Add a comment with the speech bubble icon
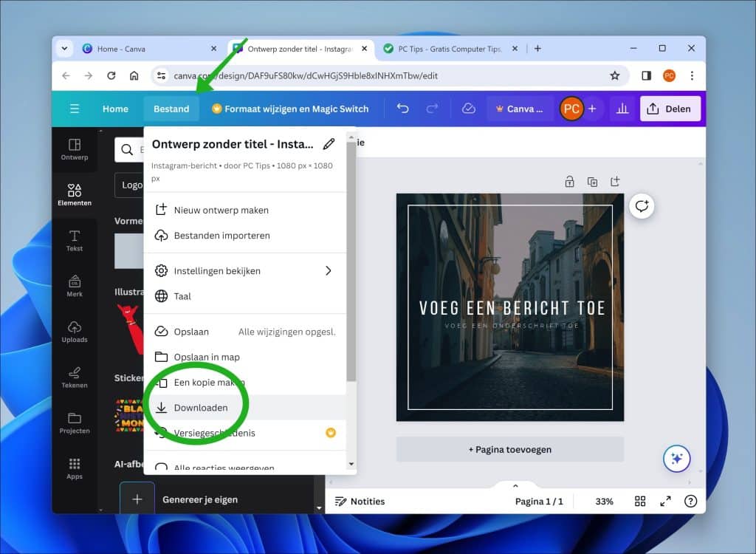Screen dimensions: 756x554 coord(642,206)
